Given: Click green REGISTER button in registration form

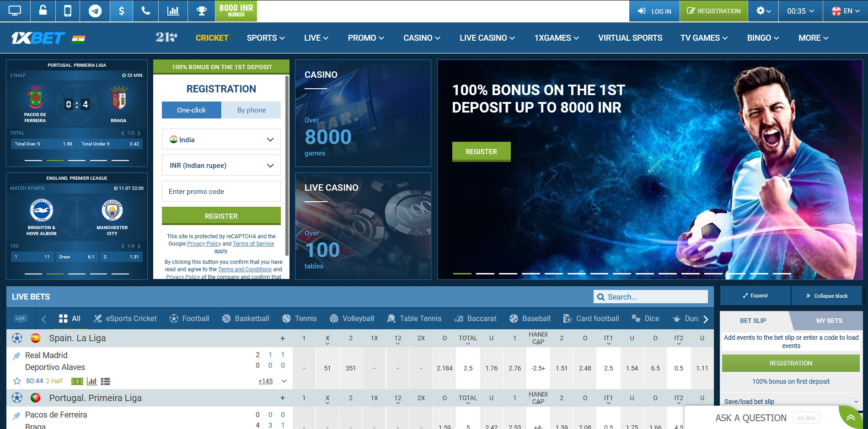Looking at the screenshot, I should tap(221, 216).
